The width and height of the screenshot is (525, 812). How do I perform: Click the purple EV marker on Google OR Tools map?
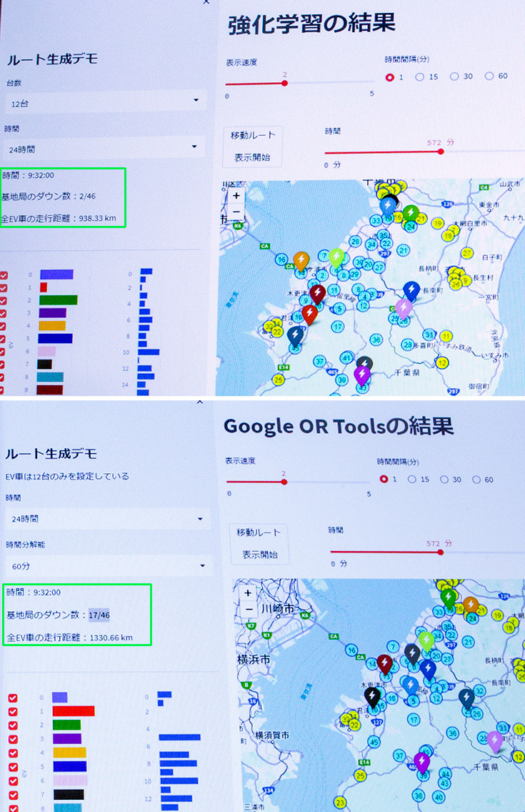tap(421, 761)
